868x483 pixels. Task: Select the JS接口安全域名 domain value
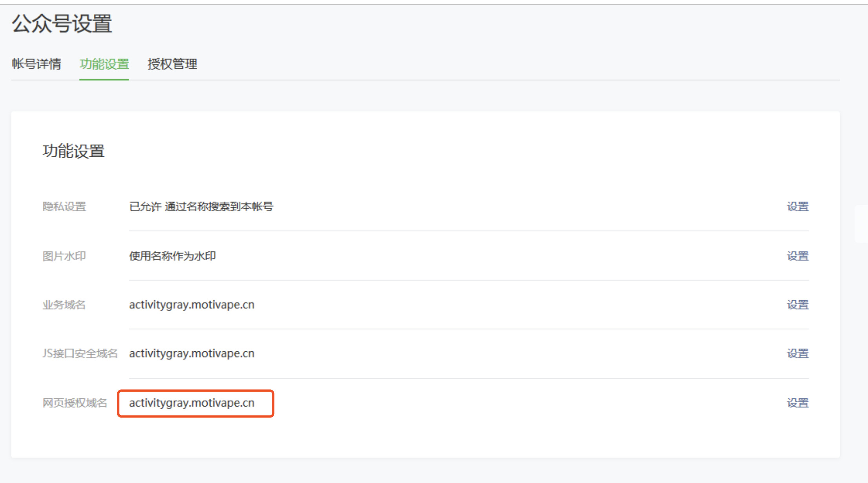point(192,353)
